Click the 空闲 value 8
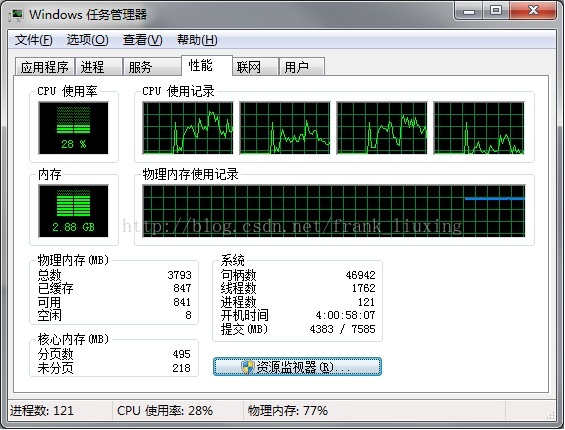 click(x=188, y=315)
